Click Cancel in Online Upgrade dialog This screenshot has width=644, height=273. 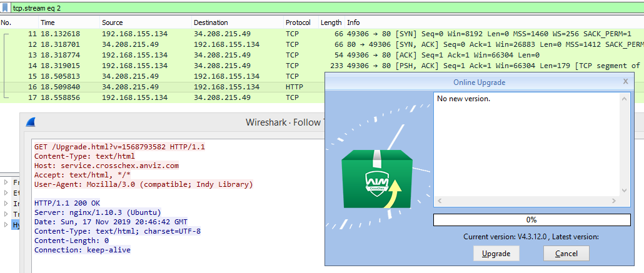coord(566,253)
